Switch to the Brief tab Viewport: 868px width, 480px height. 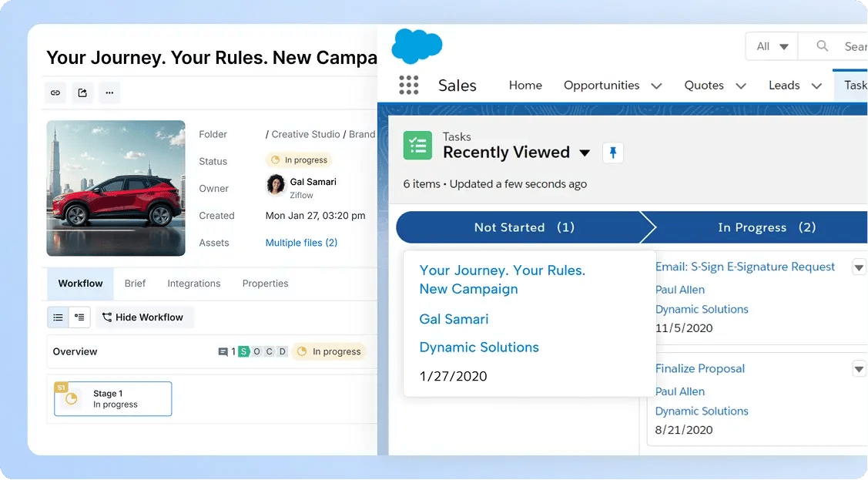coord(135,284)
